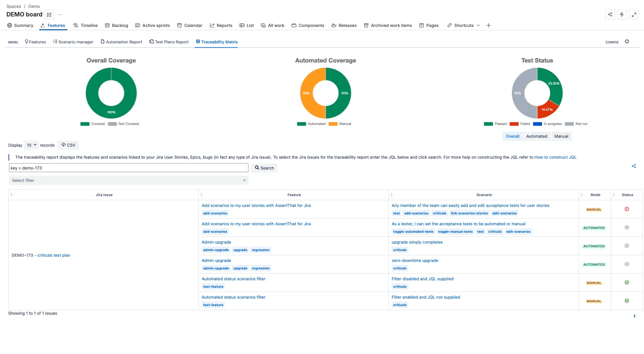The image size is (644, 354).
Task: Click passed status icon for Filter disabled row
Action: 627,283
